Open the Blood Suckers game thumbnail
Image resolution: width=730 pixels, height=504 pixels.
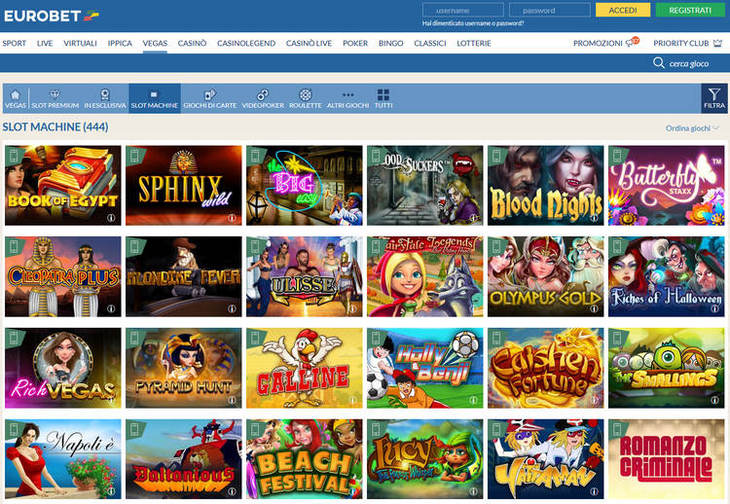[x=425, y=185]
